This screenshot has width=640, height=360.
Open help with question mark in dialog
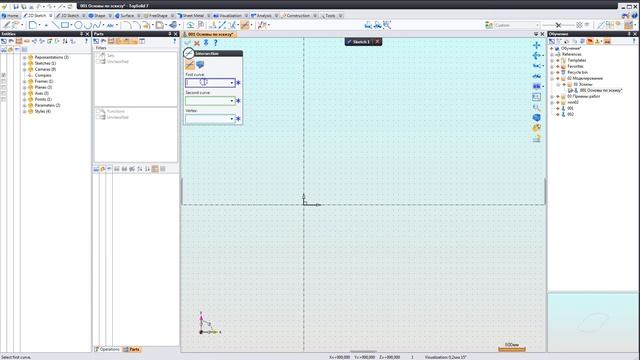pyautogui.click(x=216, y=42)
